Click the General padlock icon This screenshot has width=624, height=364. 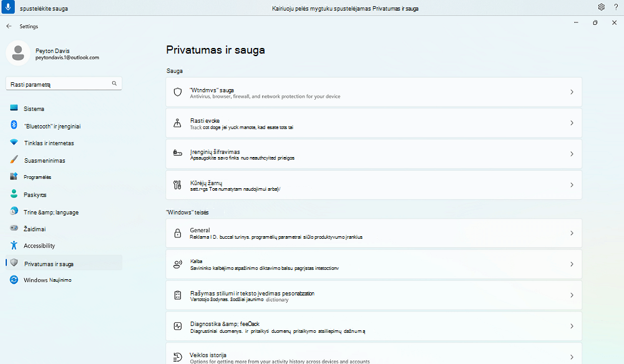177,233
